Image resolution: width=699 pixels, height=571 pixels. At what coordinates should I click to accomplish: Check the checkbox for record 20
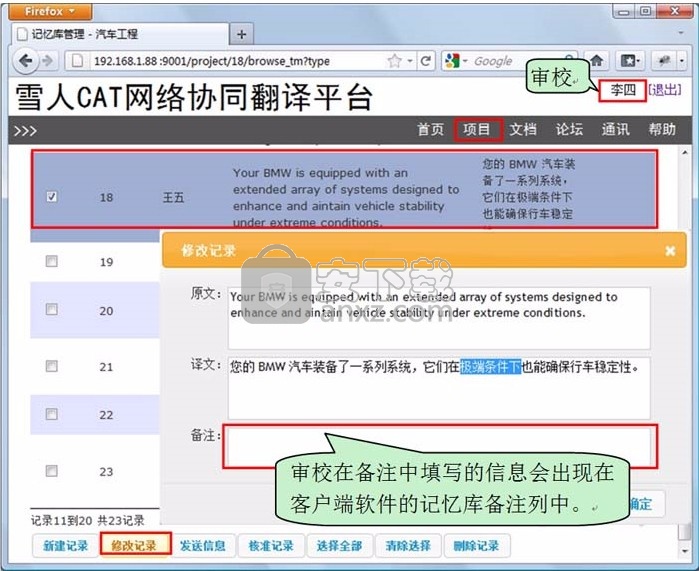click(52, 309)
